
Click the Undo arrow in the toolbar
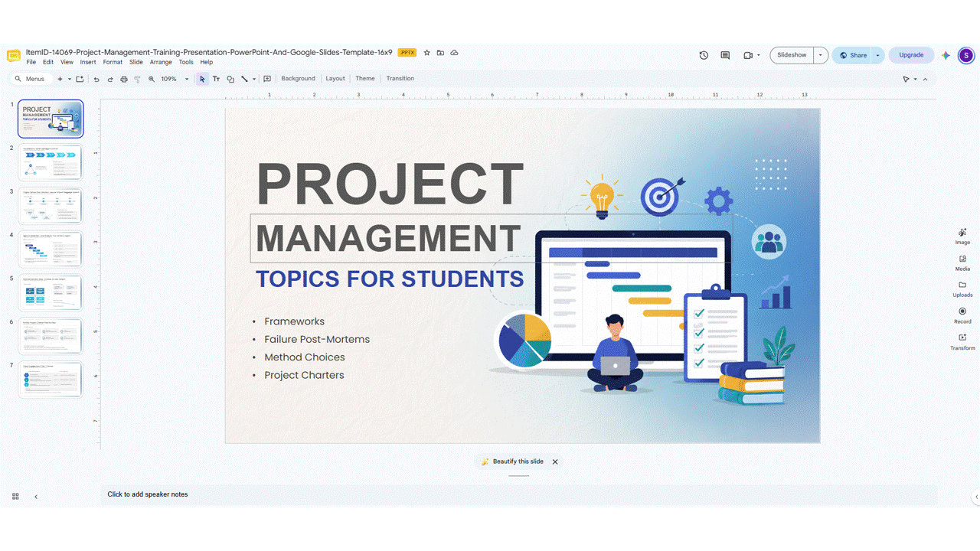pyautogui.click(x=96, y=79)
